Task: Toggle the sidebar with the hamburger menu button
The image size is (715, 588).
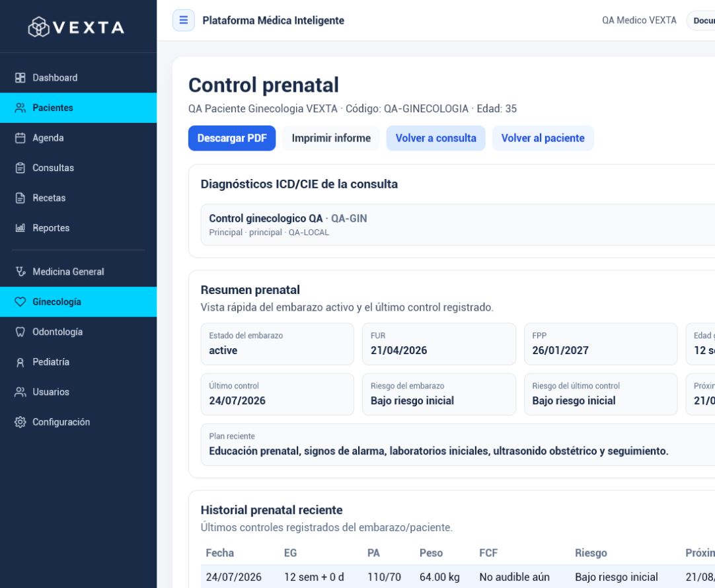Action: coord(184,20)
